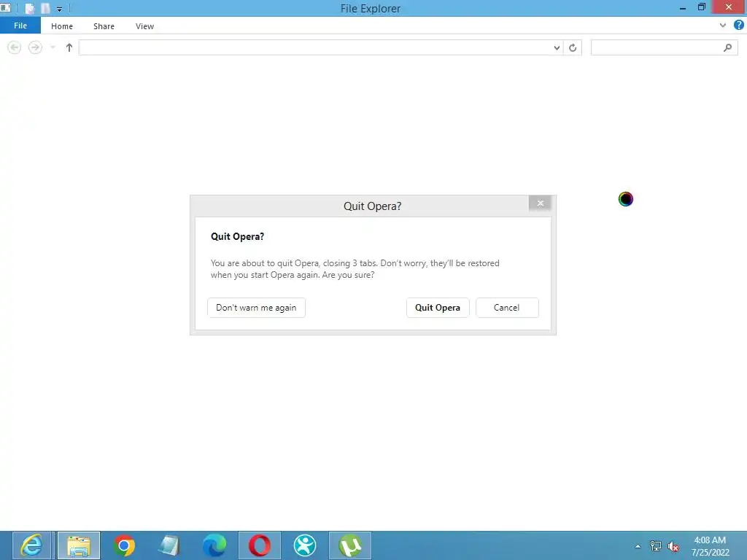
Task: Open the File Explorer system menu icon
Action: [6, 8]
